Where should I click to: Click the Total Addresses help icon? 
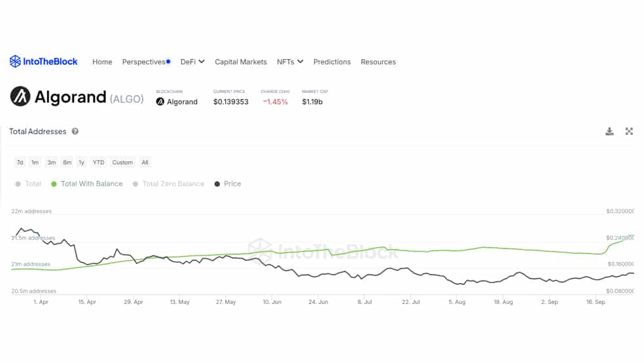[x=75, y=131]
